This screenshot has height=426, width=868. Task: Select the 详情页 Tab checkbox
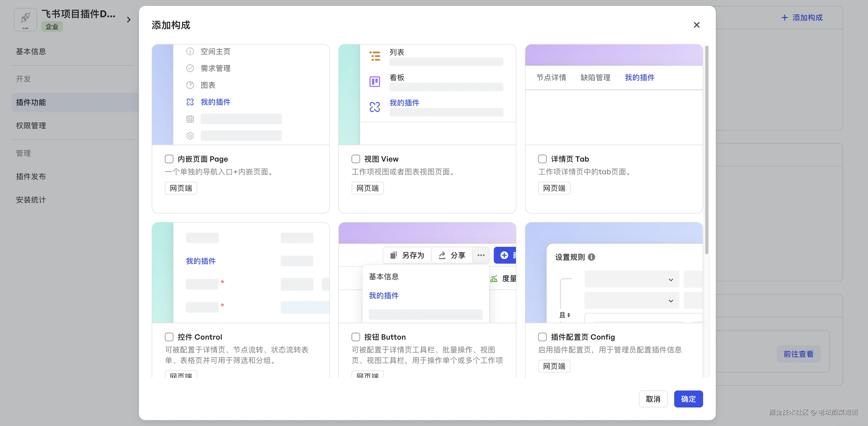tap(542, 159)
